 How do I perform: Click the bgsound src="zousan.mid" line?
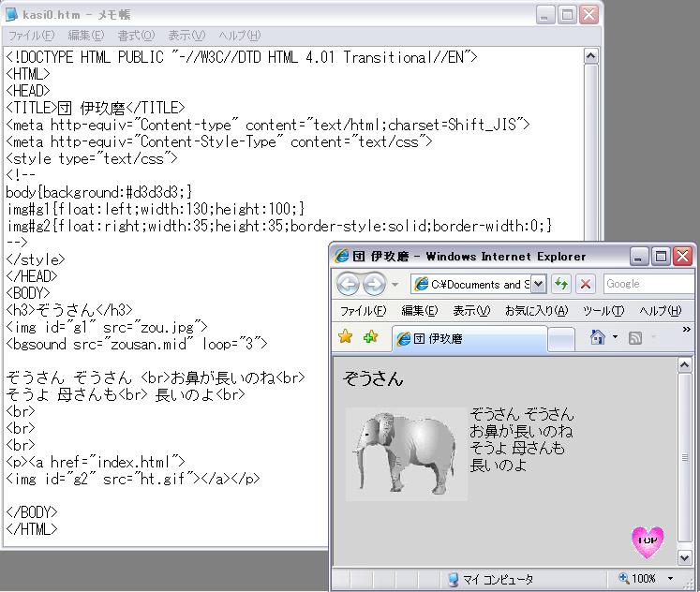tap(137, 344)
